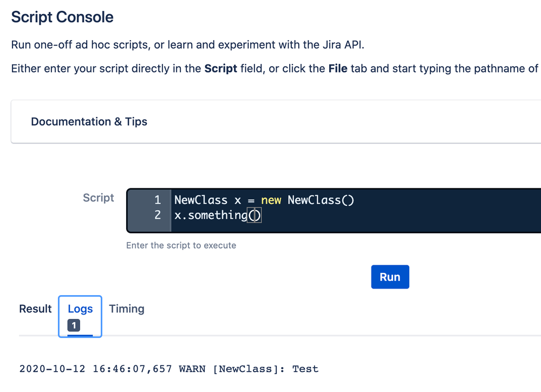
Task: Click '[NewClass]' in the log entry
Action: click(x=250, y=369)
